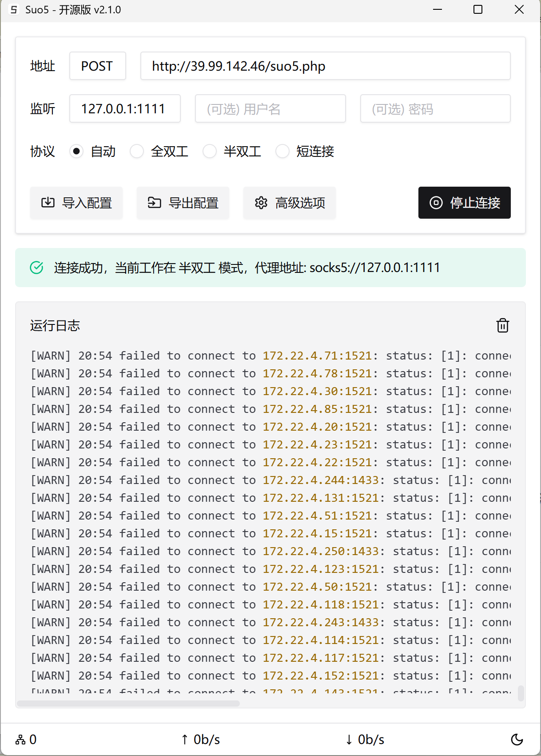The width and height of the screenshot is (541, 756).
Task: Open the POST request method dropdown
Action: (x=98, y=66)
